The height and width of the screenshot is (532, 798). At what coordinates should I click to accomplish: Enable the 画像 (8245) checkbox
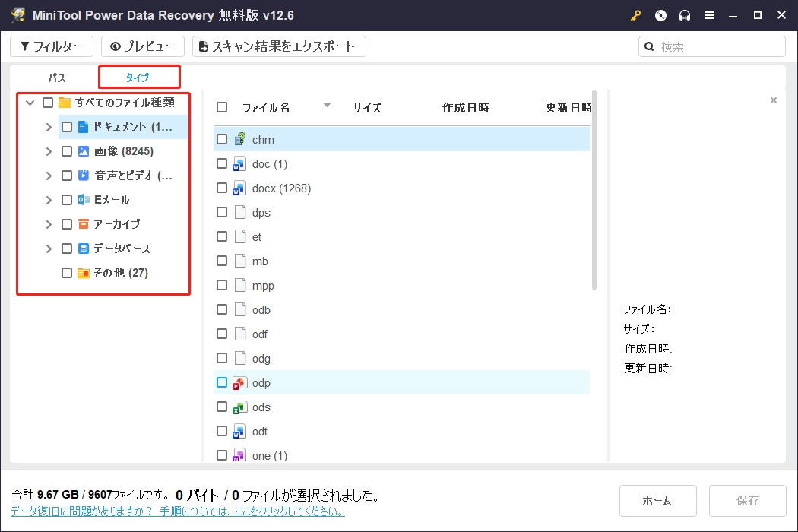point(66,150)
